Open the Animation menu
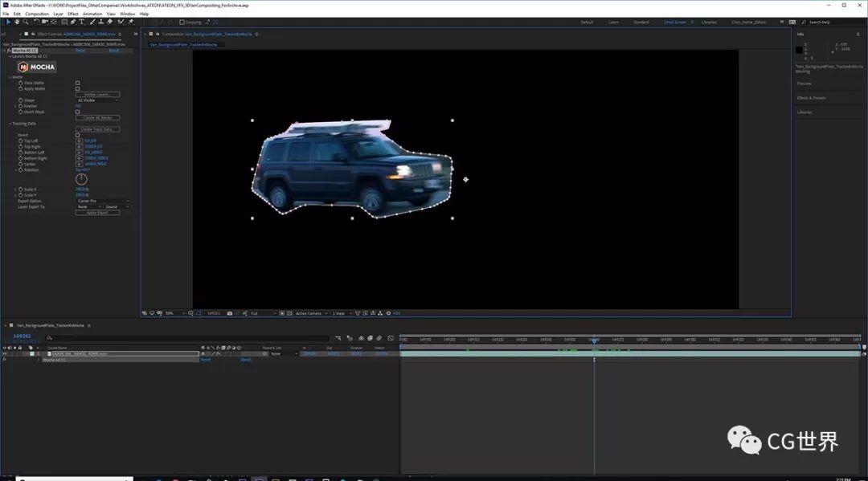This screenshot has height=481, width=868. (92, 14)
